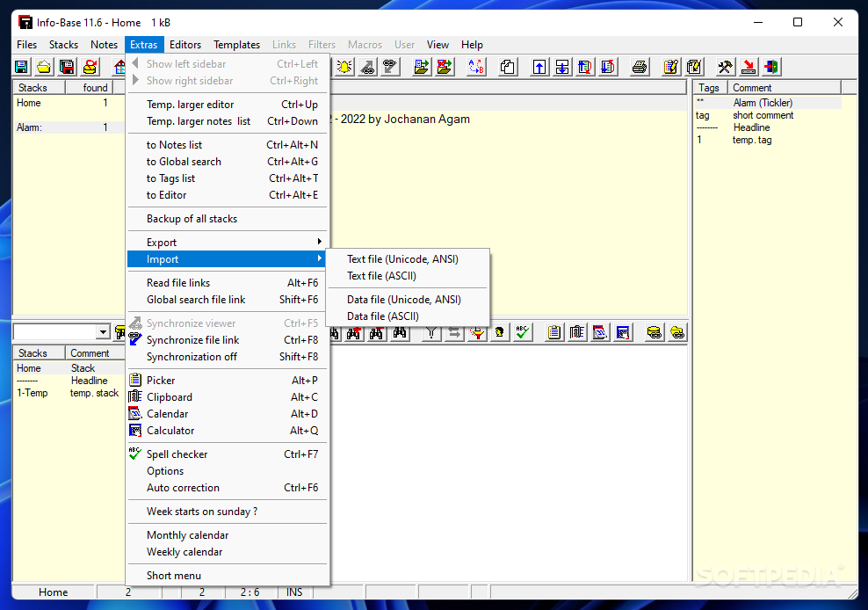Toggle Week starts on sunday option
This screenshot has height=610, width=868.
(x=228, y=512)
